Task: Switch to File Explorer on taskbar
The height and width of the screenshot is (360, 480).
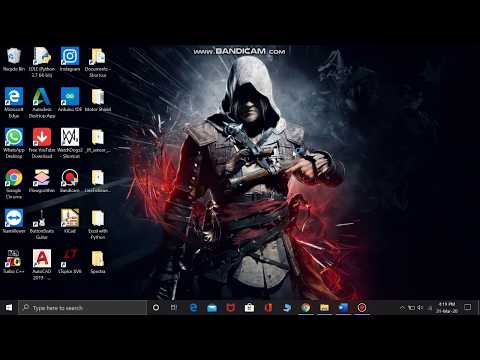Action: (x=324, y=308)
